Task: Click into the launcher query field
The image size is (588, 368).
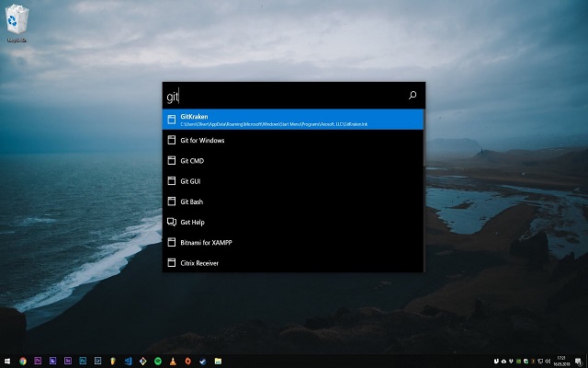Action: click(x=285, y=96)
